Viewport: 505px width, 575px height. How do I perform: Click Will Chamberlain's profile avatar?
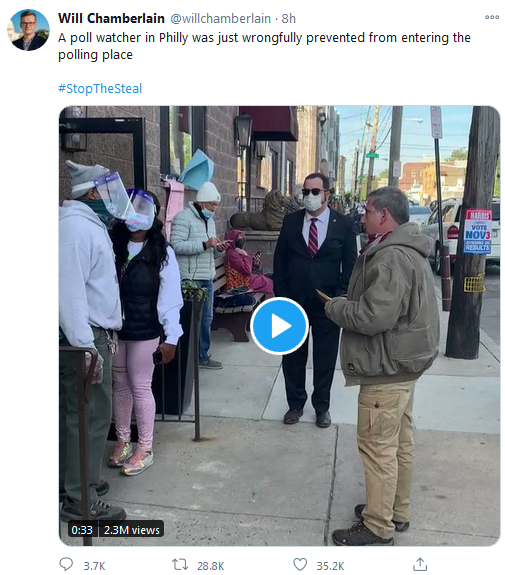coord(28,30)
